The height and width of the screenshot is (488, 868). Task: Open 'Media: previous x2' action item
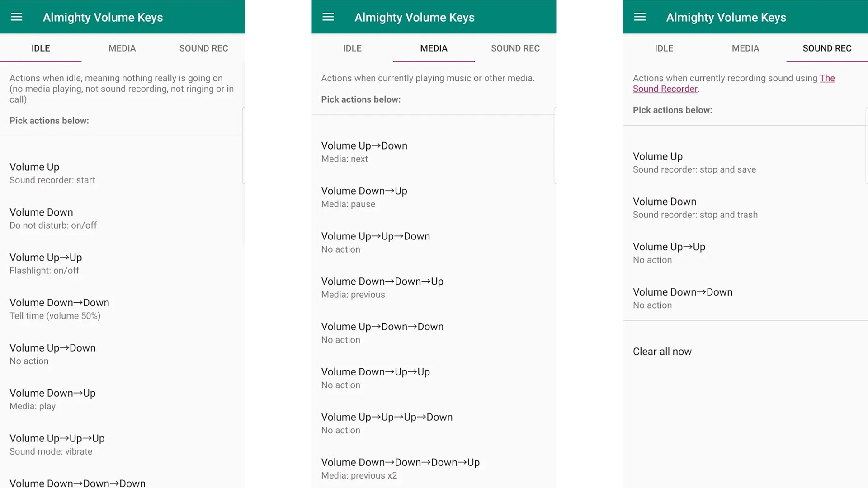(x=400, y=468)
